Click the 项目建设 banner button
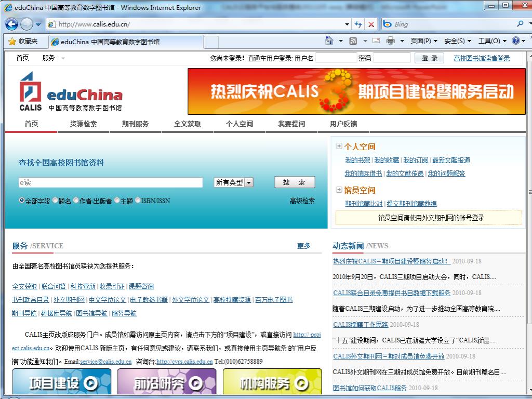 (x=62, y=381)
